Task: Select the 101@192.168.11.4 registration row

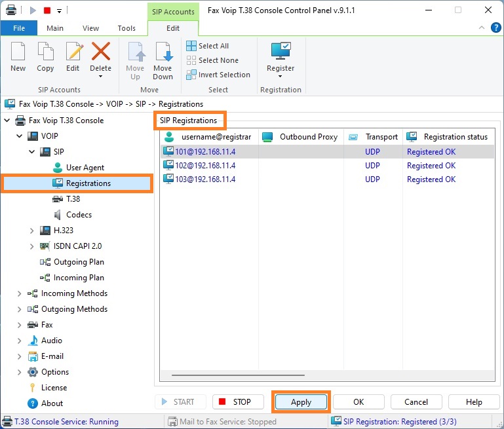Action: [x=327, y=151]
